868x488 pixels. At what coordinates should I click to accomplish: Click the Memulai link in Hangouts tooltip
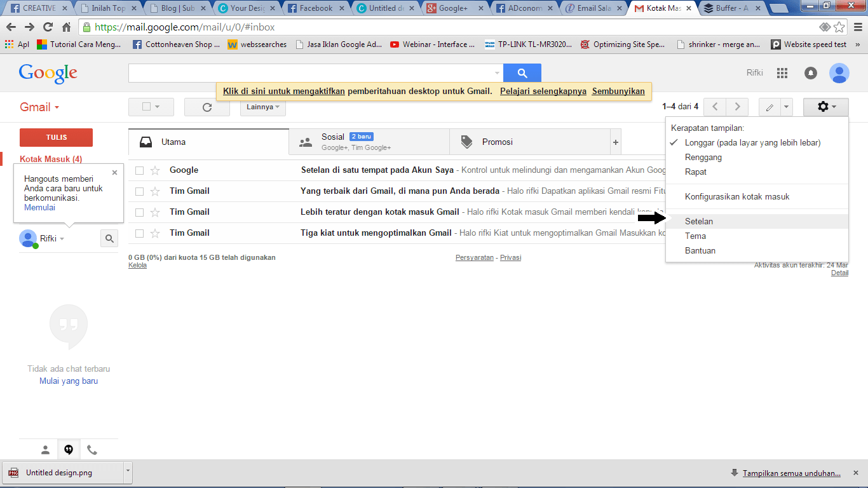[x=39, y=208]
